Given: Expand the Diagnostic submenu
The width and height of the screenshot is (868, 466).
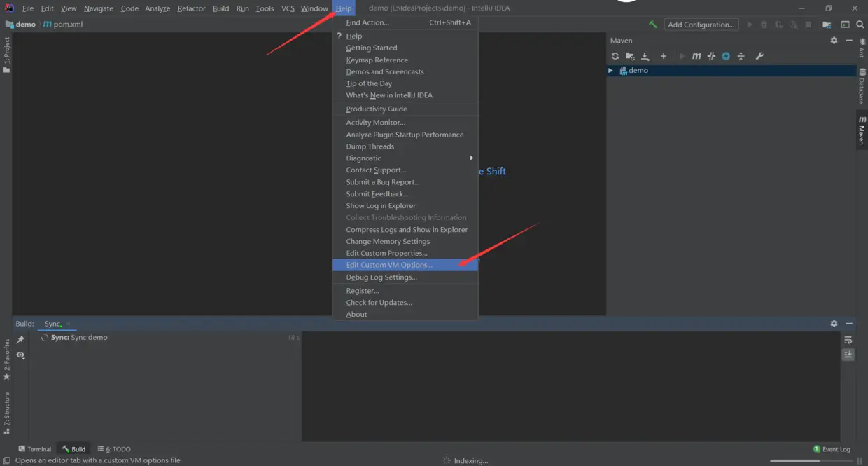Looking at the screenshot, I should 405,158.
